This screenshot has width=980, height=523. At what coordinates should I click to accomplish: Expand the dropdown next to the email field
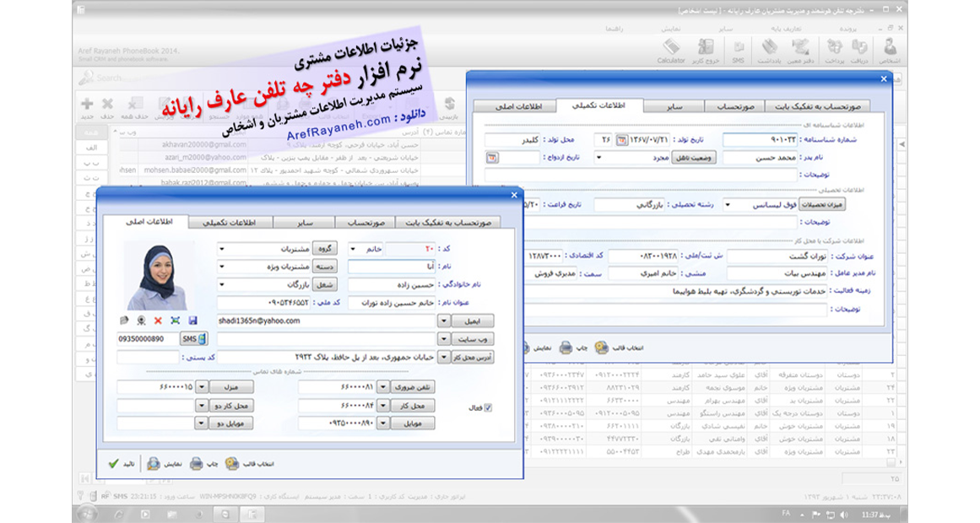point(443,320)
